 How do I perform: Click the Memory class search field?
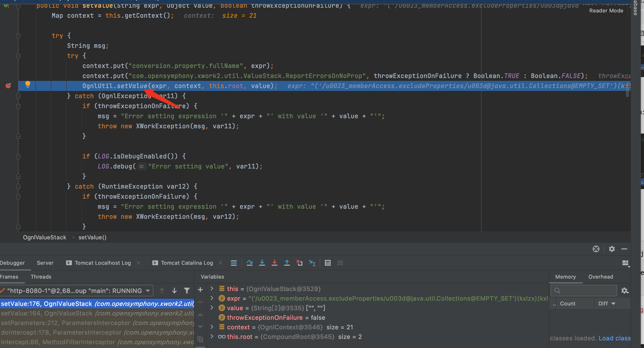click(583, 291)
